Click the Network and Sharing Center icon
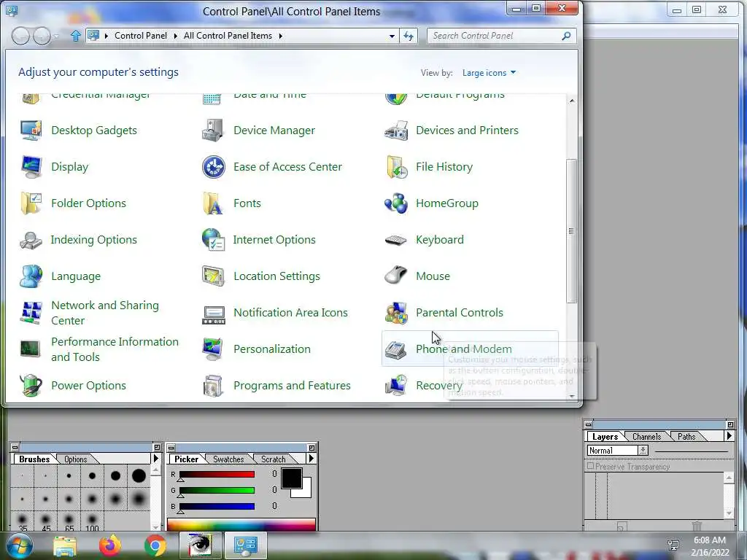 tap(31, 313)
